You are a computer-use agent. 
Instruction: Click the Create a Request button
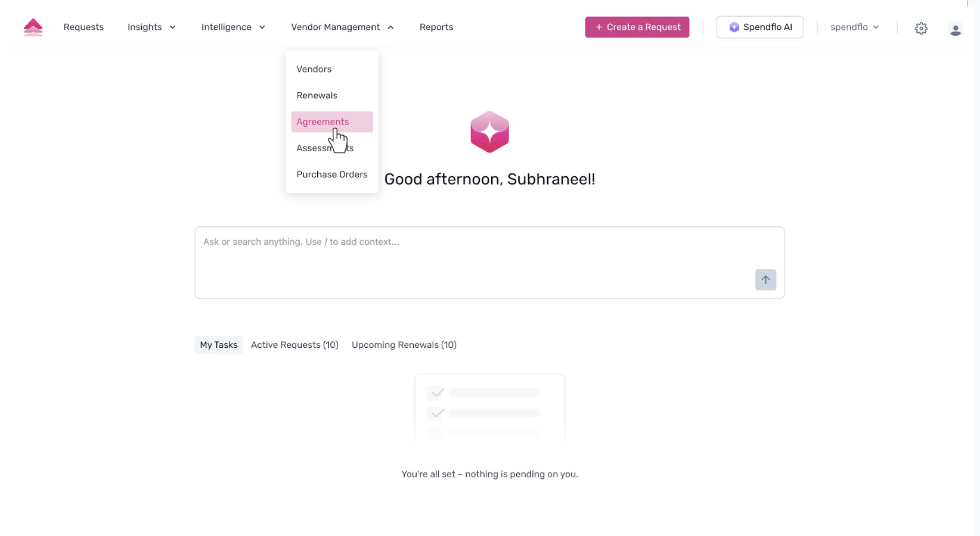(637, 27)
